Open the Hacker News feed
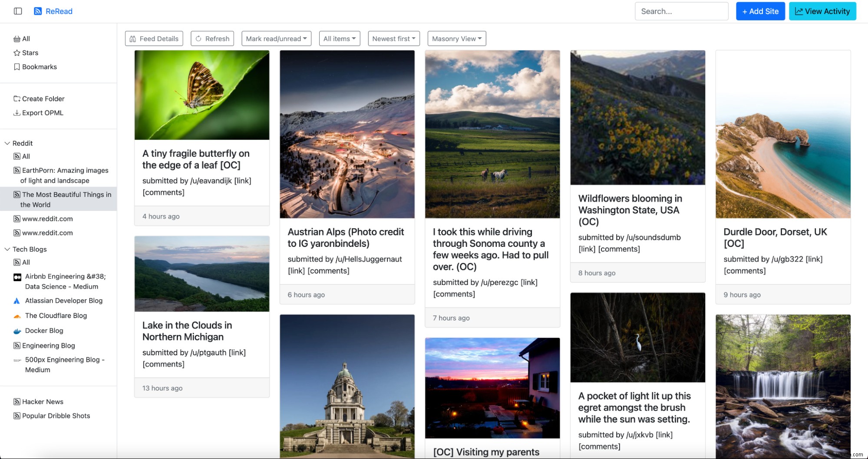Viewport: 868px width, 459px height. [43, 402]
